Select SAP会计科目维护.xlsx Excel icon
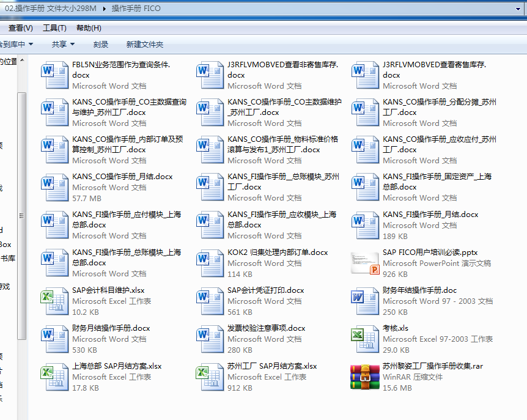The image size is (527, 420). 54,301
